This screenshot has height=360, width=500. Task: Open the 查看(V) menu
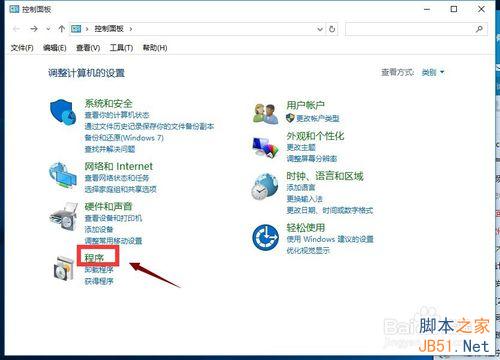tap(88, 48)
